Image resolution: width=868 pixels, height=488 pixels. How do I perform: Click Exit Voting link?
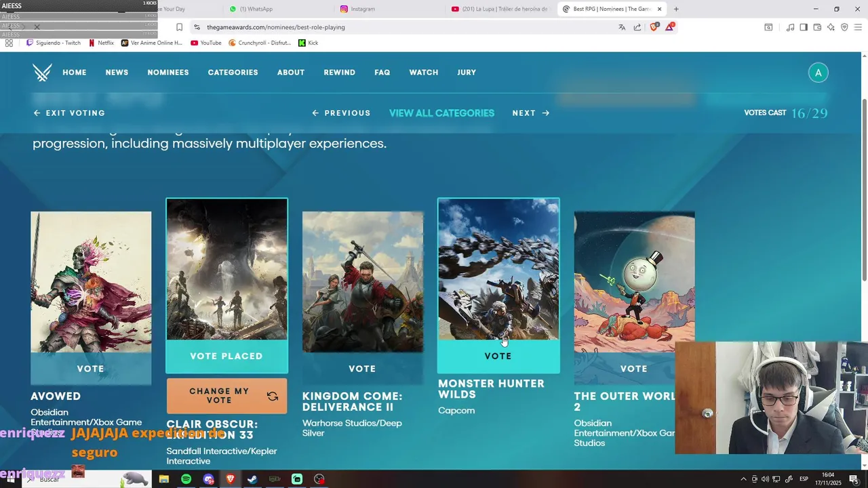point(69,113)
